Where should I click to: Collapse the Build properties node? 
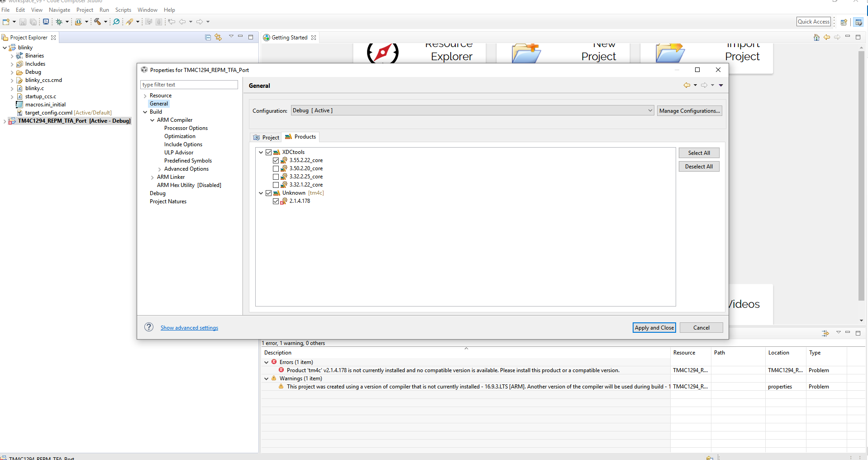pos(145,112)
